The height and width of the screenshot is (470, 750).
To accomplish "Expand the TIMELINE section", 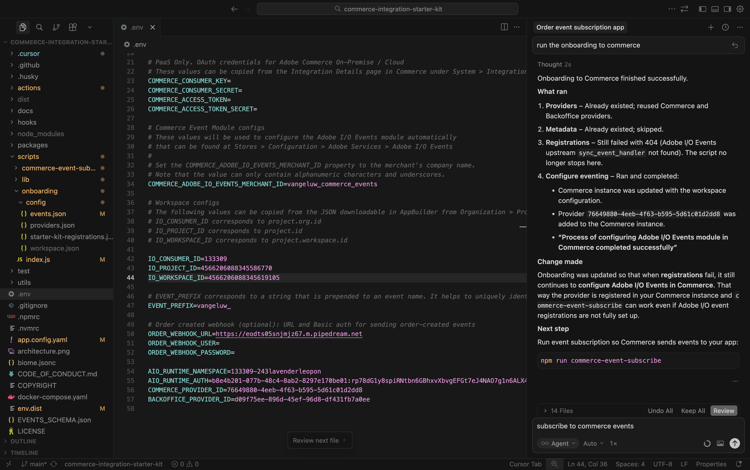I will (x=56, y=453).
